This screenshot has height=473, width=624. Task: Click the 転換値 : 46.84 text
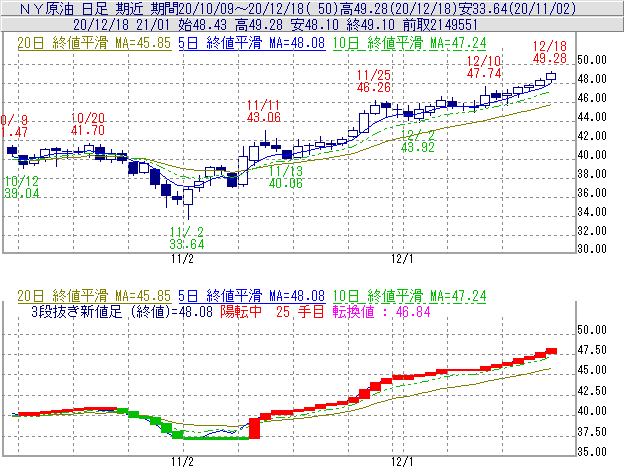(382, 311)
